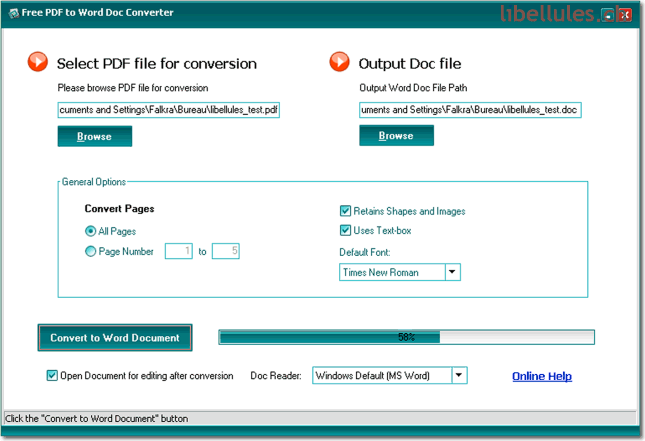The image size is (645, 441).
Task: Open the Default Font dropdown arrow
Action: 452,272
